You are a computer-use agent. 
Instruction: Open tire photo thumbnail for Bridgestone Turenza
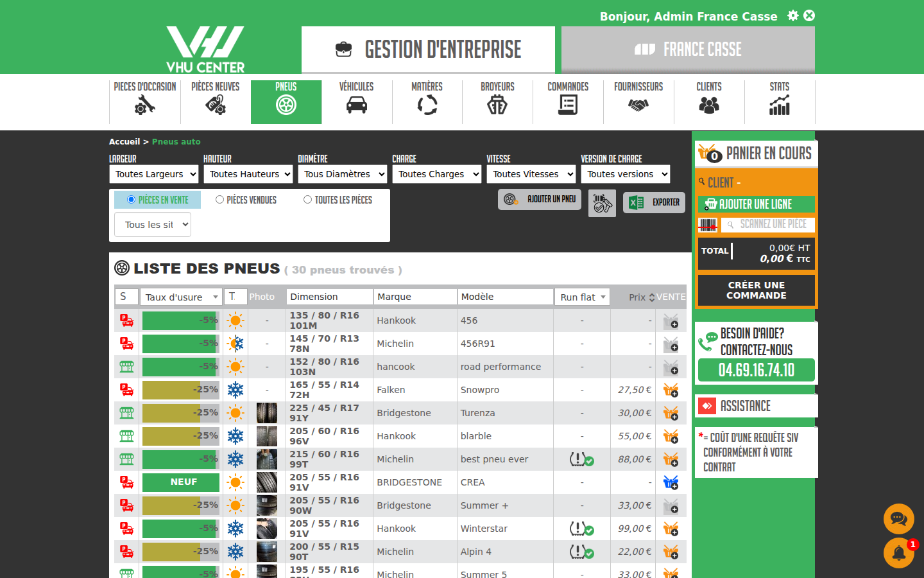(267, 413)
